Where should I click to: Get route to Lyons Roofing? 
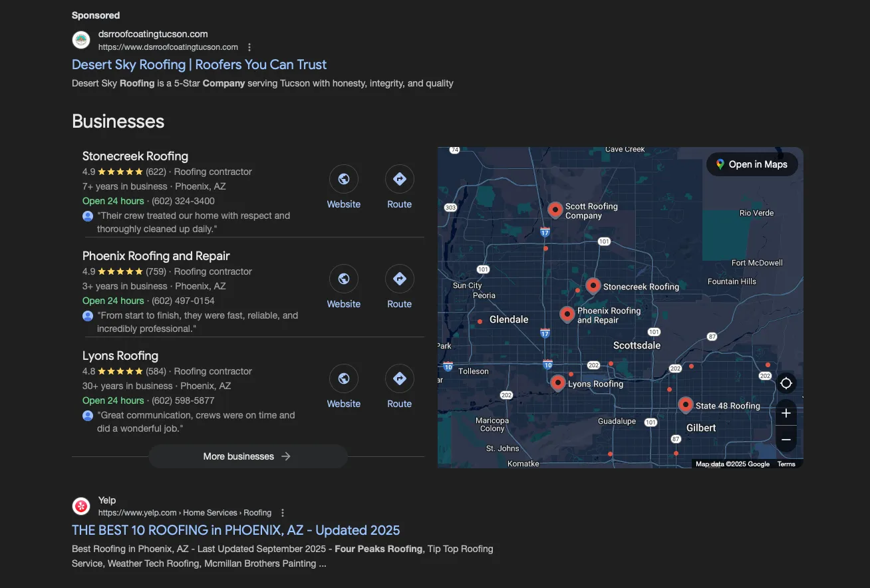[x=400, y=378]
